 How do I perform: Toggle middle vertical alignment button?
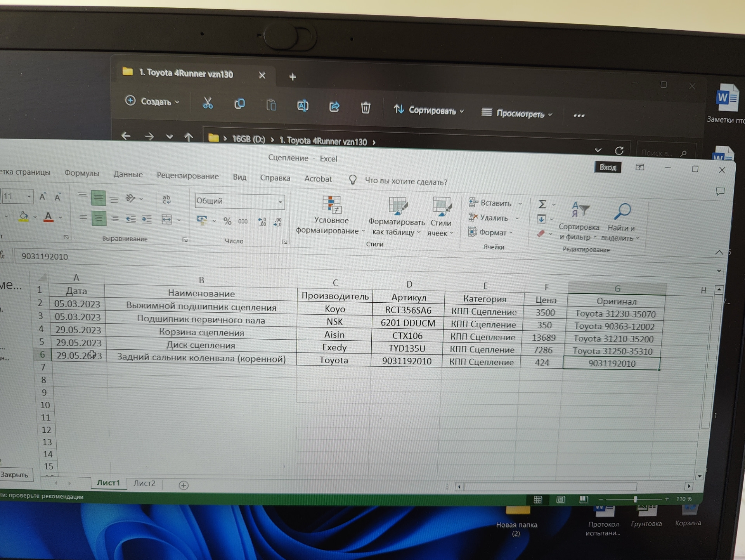(98, 198)
